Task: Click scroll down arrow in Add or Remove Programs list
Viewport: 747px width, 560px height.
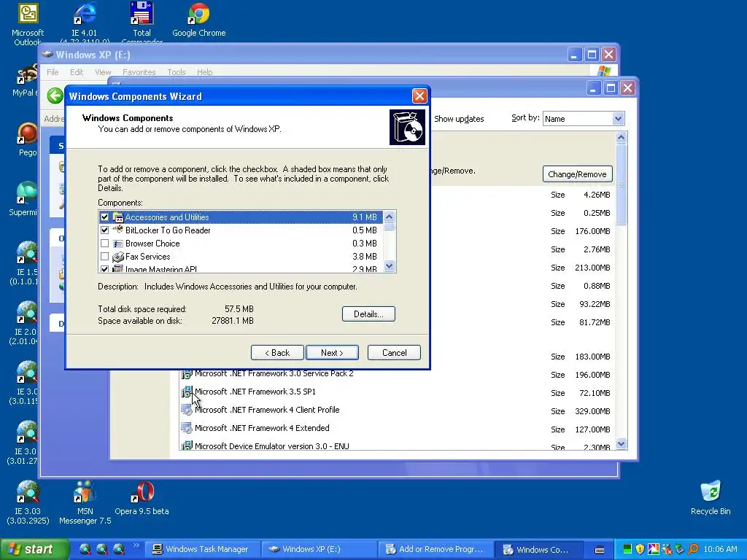Action: point(621,444)
